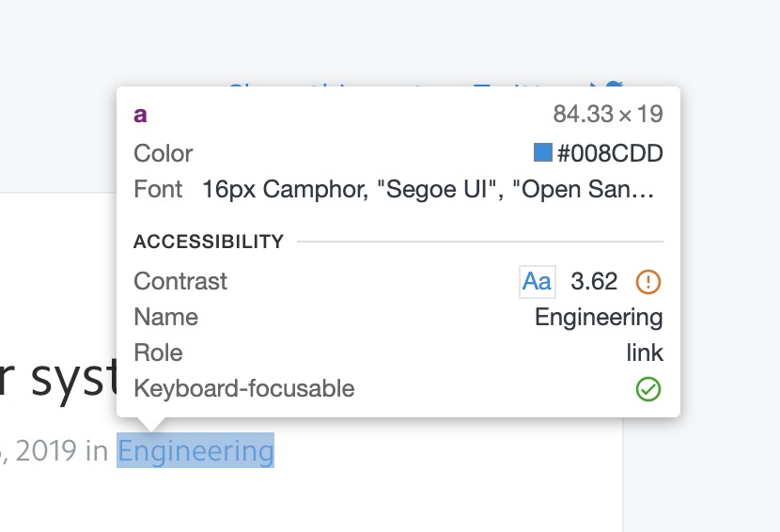780x532 pixels.
Task: Click the ACCESSIBILITY section header
Action: [x=209, y=242]
